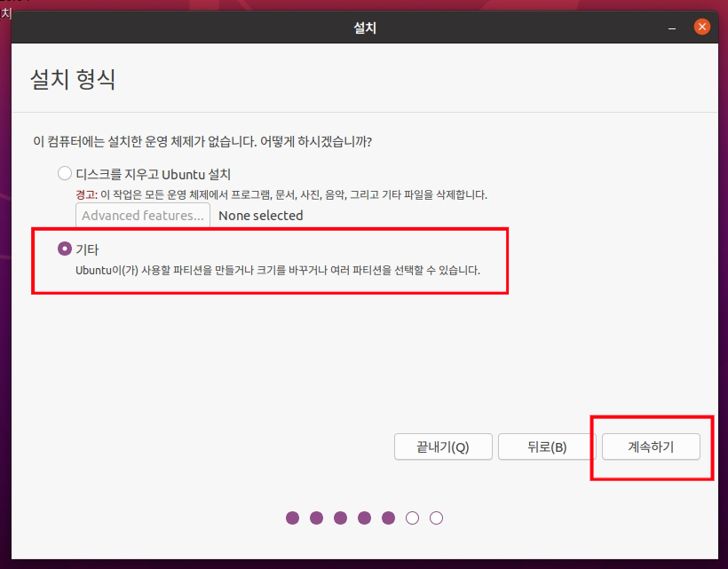This screenshot has width=728, height=569.
Task: Click the question about no installed operating system
Action: click(202, 141)
